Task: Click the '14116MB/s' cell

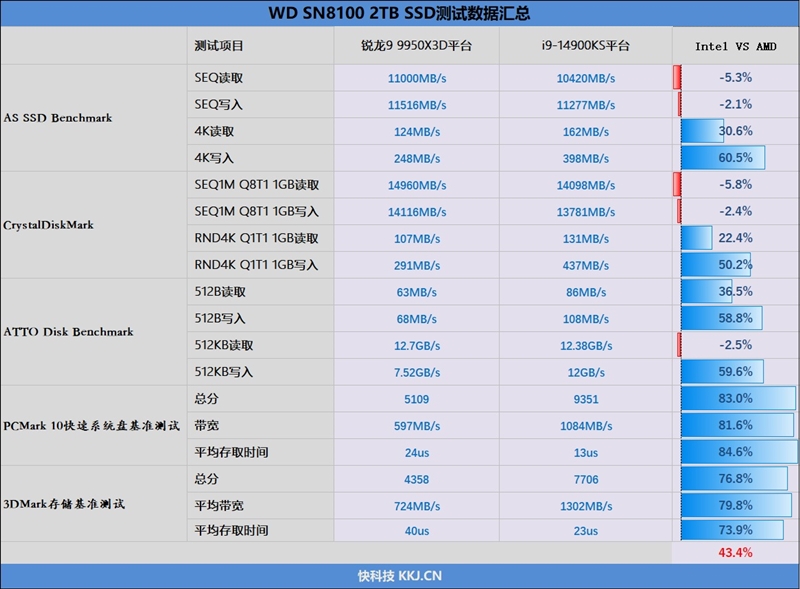Action: (x=417, y=212)
